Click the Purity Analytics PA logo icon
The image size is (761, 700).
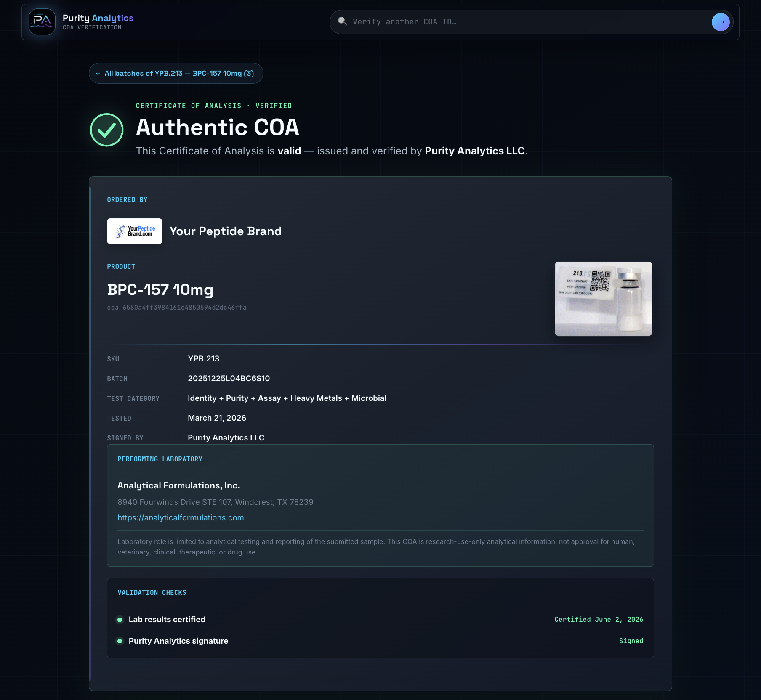[x=42, y=22]
